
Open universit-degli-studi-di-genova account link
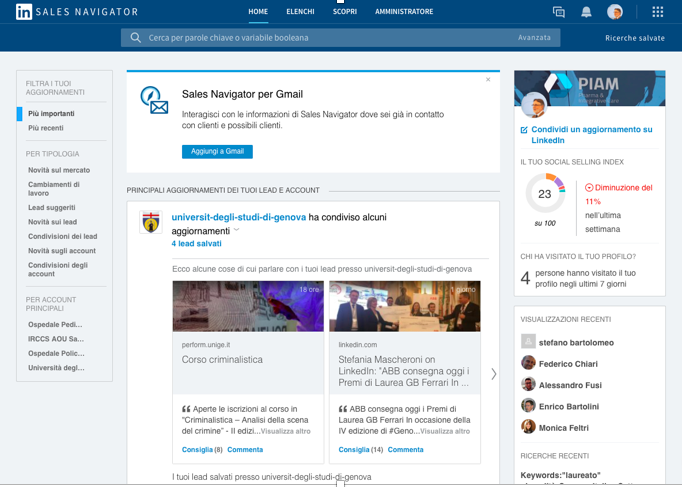coord(239,217)
